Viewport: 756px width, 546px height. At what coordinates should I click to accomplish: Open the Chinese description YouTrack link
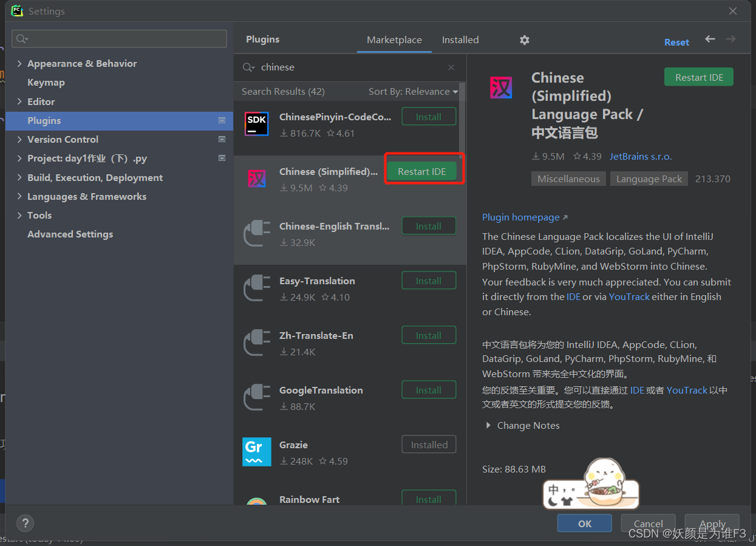coord(687,391)
